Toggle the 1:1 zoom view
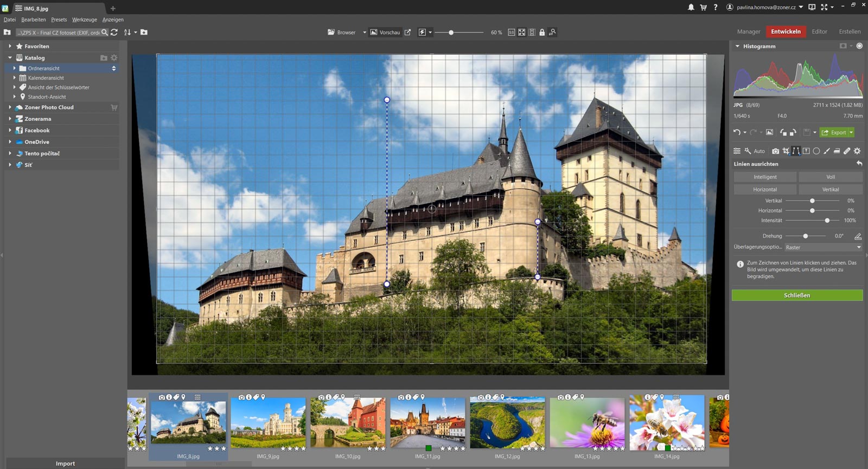 click(x=511, y=33)
